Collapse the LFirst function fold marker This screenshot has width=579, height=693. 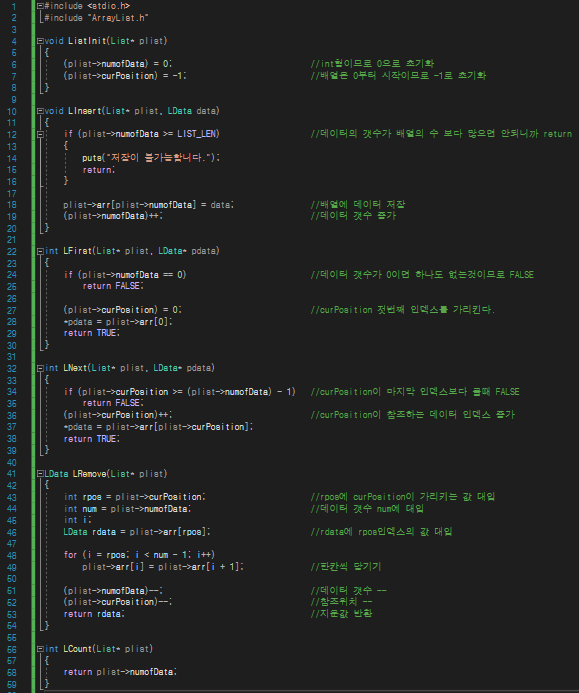click(40, 251)
